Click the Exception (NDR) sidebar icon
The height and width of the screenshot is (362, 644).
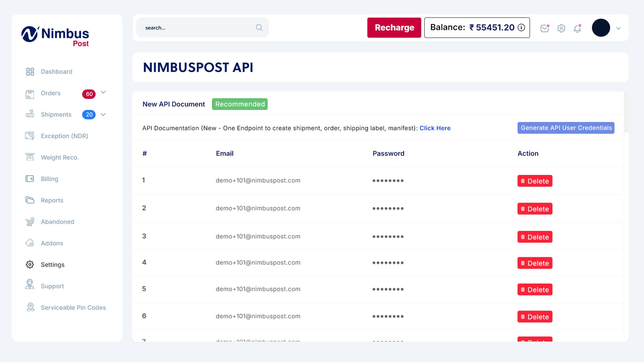point(30,136)
